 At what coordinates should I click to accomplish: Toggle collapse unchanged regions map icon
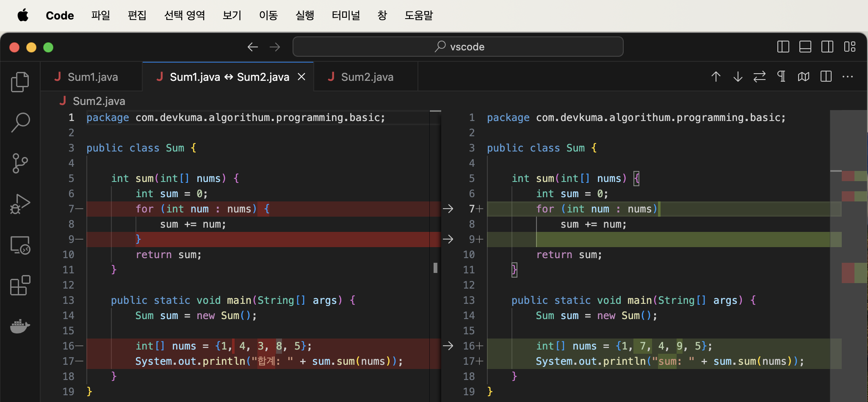804,77
